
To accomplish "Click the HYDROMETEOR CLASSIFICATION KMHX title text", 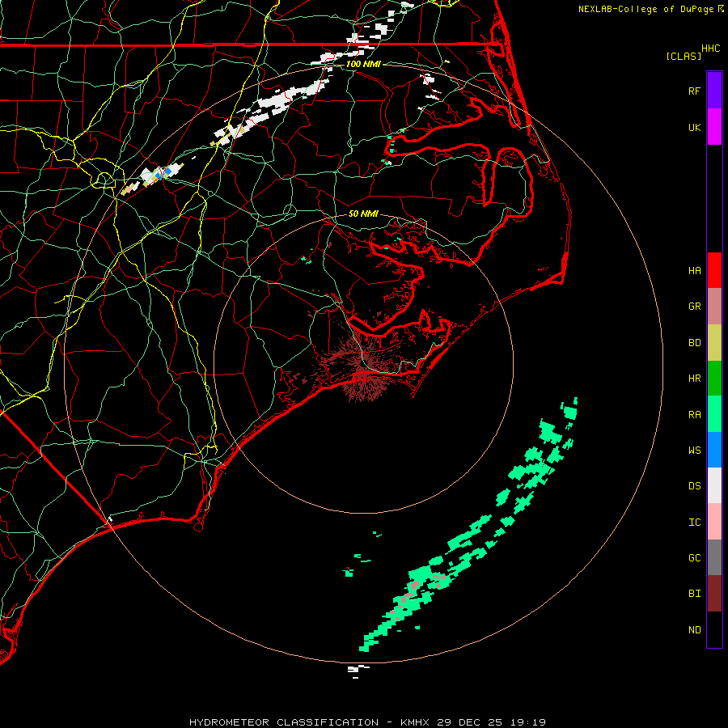I will 367,722.
